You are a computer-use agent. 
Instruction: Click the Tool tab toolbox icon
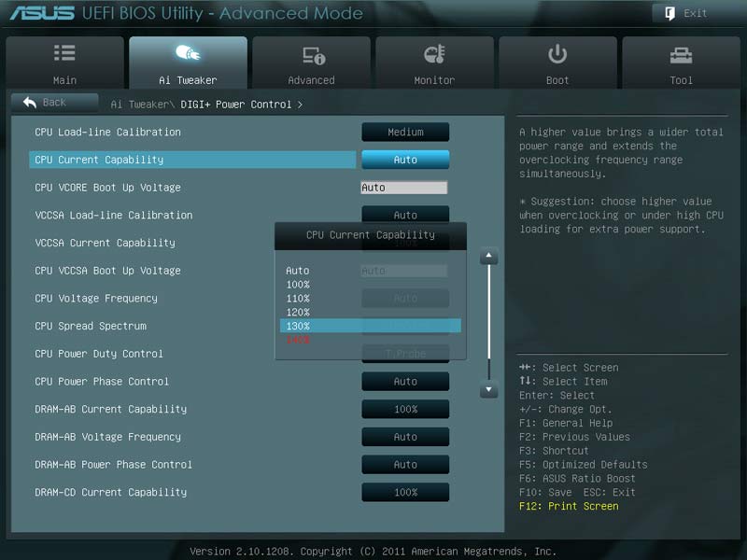point(681,56)
